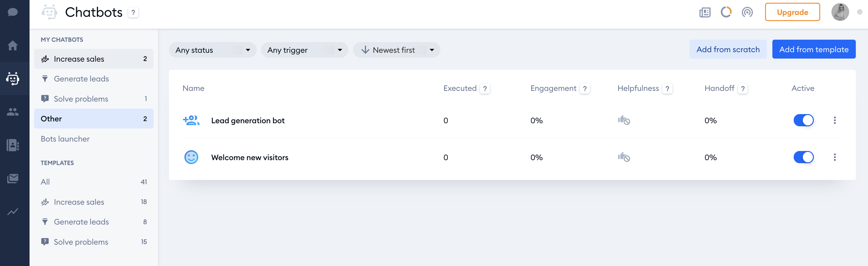Click Handoff 0% for Welcome new visitors
This screenshot has width=868, height=266.
(710, 157)
